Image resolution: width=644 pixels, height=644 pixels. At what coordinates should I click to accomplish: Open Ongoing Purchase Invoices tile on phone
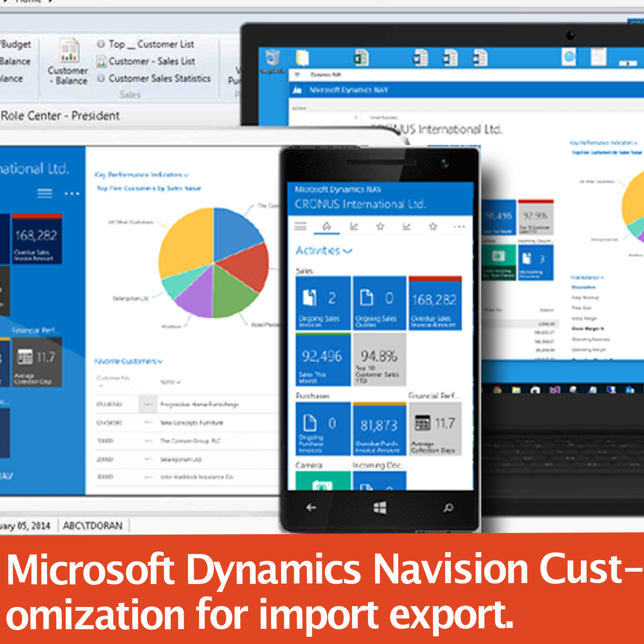tap(323, 429)
